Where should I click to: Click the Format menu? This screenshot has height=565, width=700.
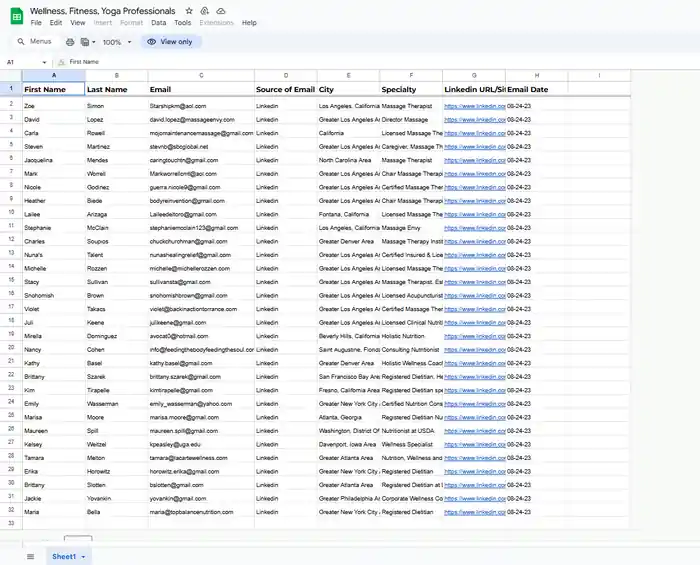click(132, 23)
